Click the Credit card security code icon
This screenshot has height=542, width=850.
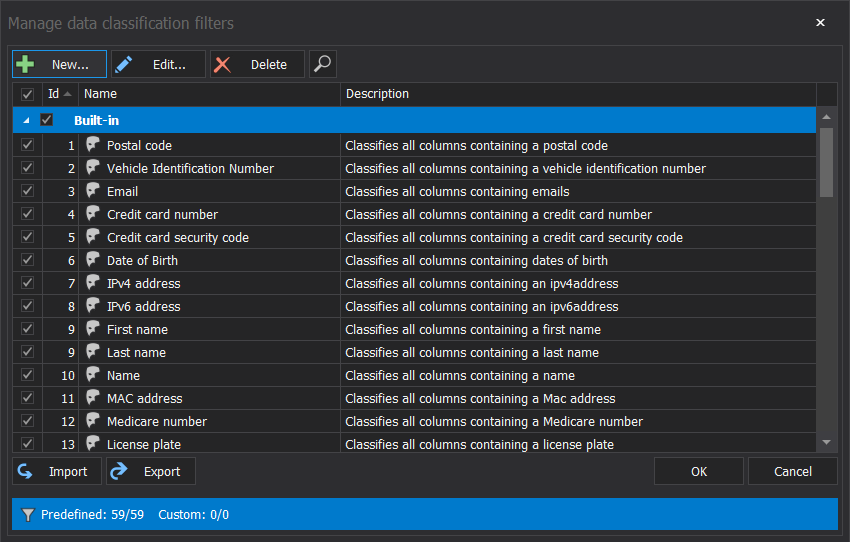93,236
